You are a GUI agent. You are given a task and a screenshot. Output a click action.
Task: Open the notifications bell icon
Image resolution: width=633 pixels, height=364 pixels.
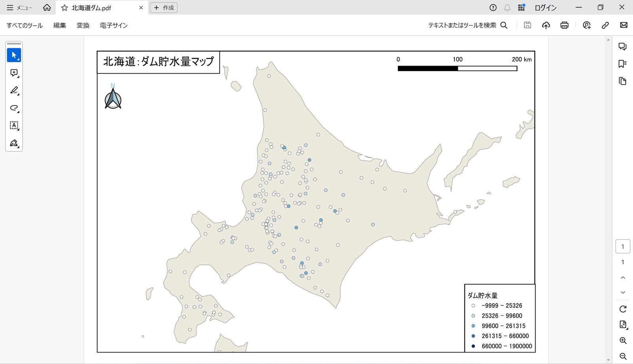tap(507, 8)
